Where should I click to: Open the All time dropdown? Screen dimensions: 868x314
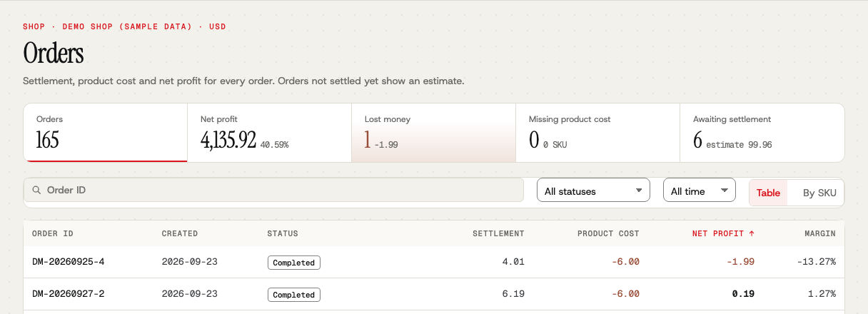pos(699,190)
